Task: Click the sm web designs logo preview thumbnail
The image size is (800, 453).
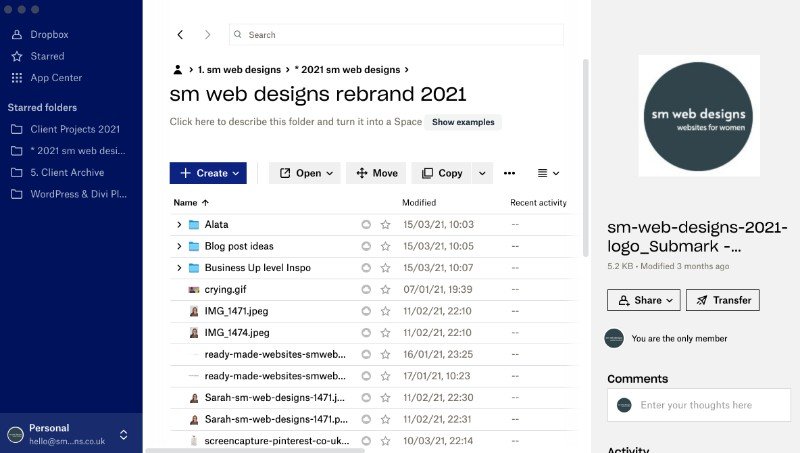Action: pos(699,116)
